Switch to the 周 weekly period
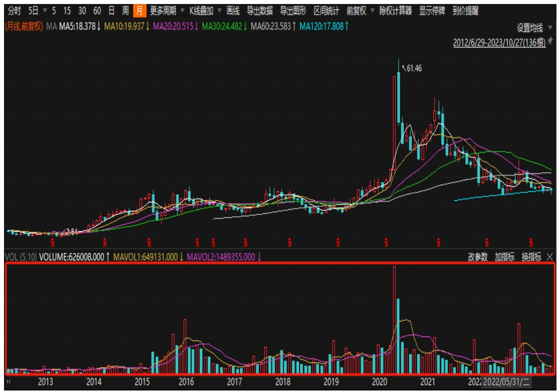 125,11
